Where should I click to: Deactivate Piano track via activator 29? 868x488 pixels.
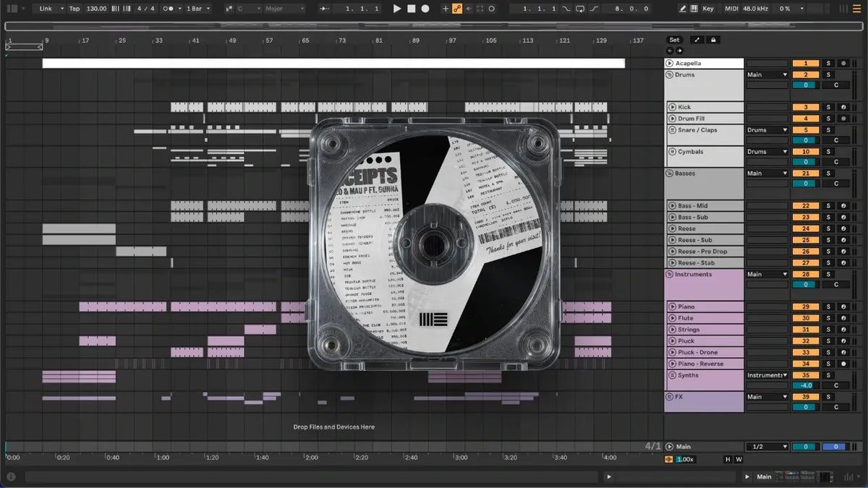(x=805, y=307)
